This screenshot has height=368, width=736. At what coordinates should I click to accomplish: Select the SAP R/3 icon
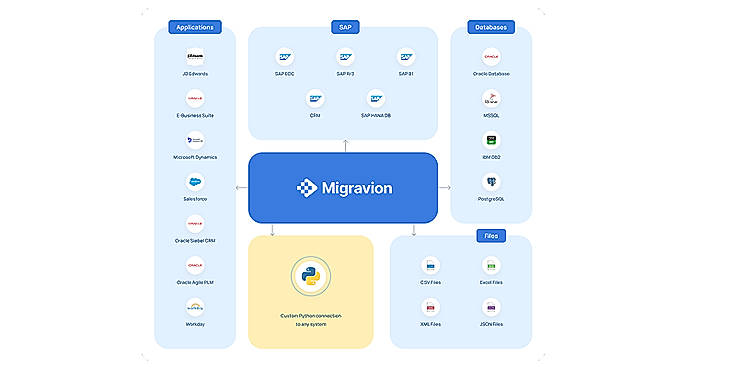[x=345, y=57]
